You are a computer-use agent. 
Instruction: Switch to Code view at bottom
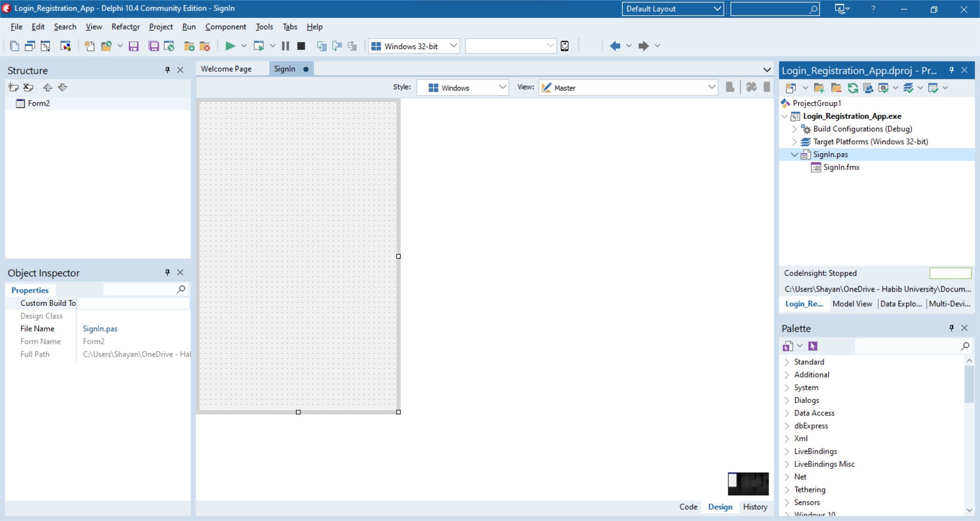point(688,507)
